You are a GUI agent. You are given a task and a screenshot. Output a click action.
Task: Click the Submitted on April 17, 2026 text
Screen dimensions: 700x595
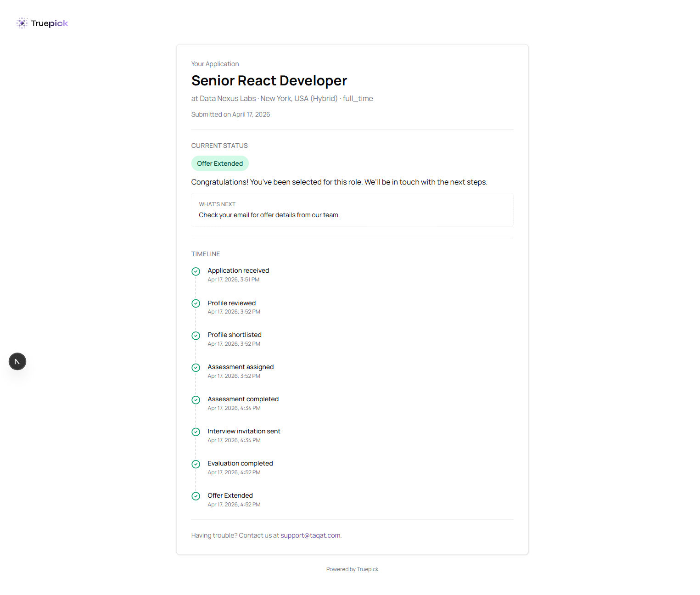point(230,114)
